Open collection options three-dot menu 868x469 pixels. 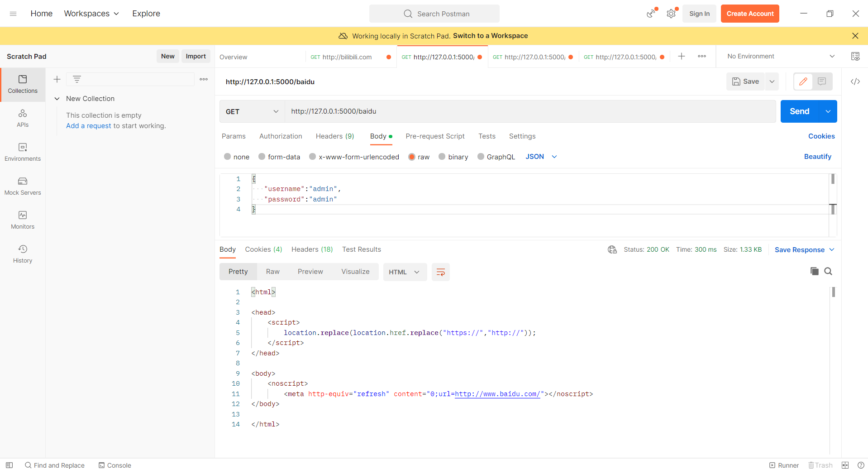pos(204,79)
